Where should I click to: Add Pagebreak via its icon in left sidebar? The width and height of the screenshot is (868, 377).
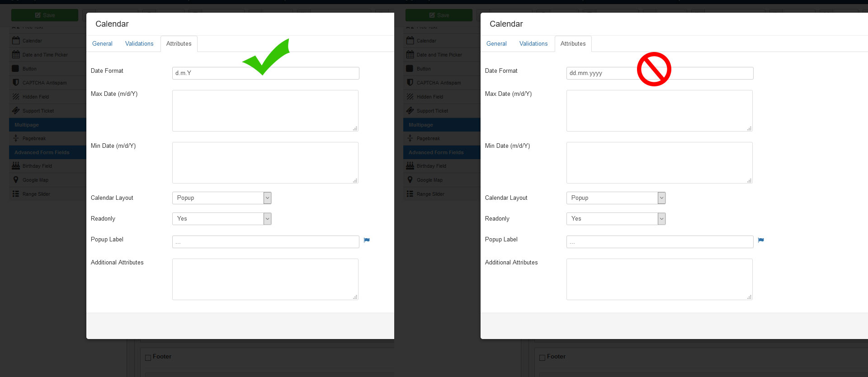(x=16, y=138)
